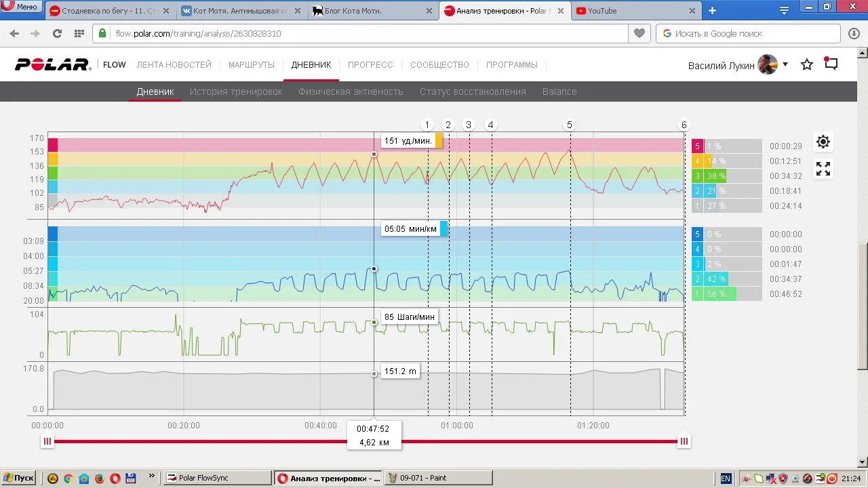Expand hidden quick launch icons in the taskbar
The height and width of the screenshot is (488, 868).
[151, 476]
